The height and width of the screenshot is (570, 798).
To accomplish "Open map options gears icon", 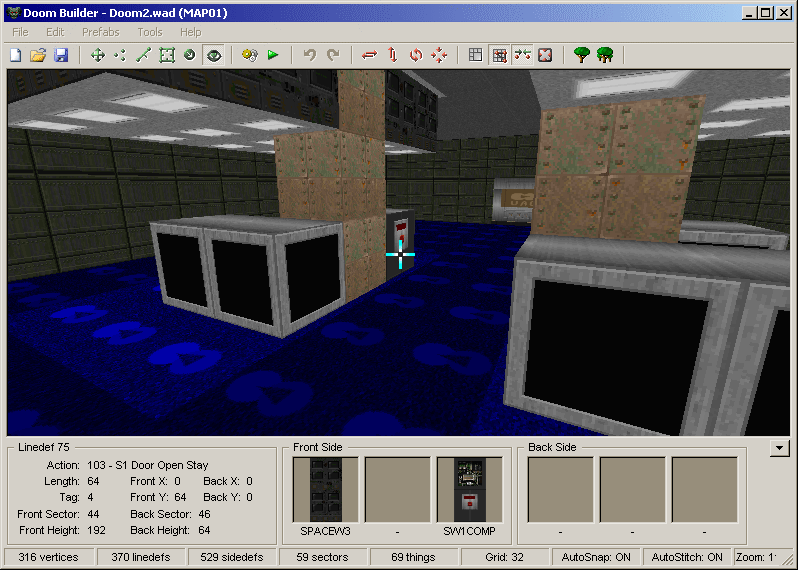I will [x=250, y=55].
